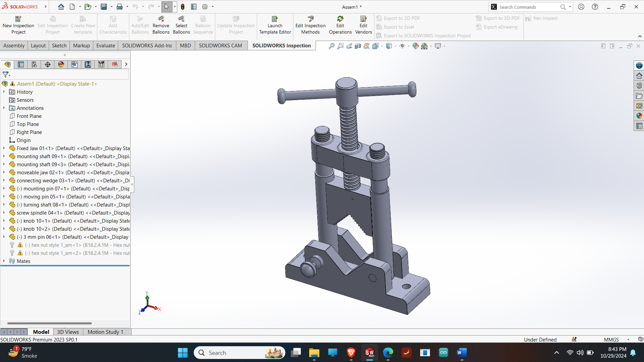This screenshot has width=644, height=362.
Task: Open the Hide/Show Items dropdown arrow
Action: pos(408,46)
